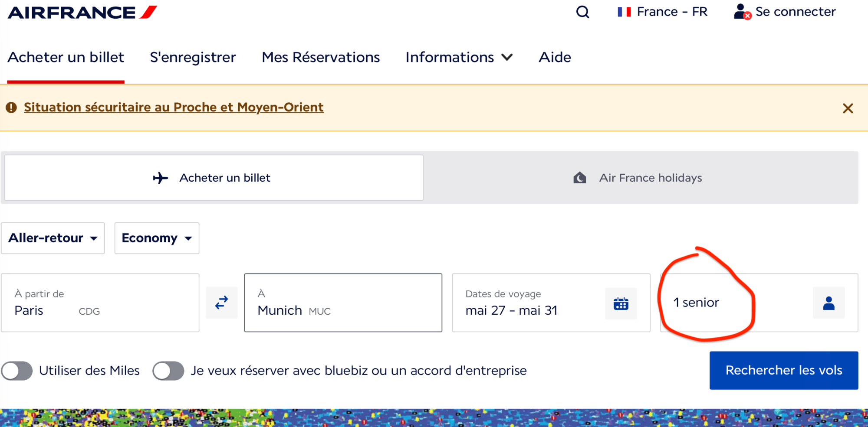
Task: Click the warning icon in the alert banner
Action: [x=12, y=108]
